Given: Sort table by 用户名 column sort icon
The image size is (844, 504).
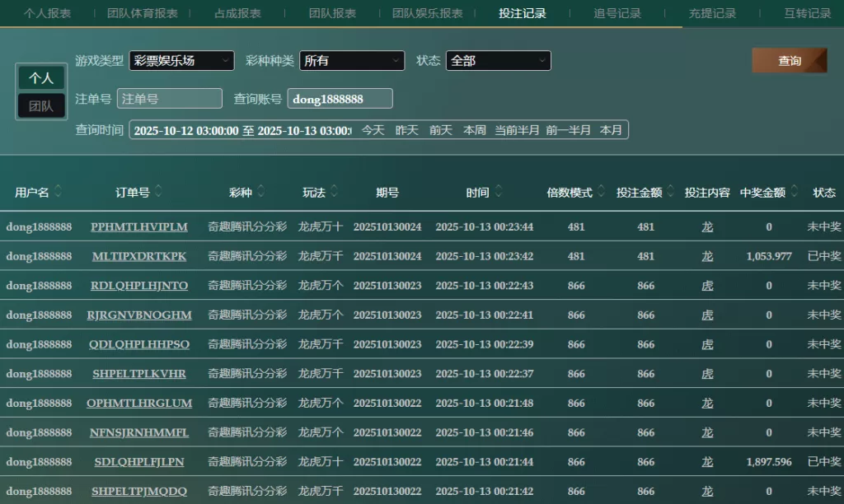Looking at the screenshot, I should point(59,192).
